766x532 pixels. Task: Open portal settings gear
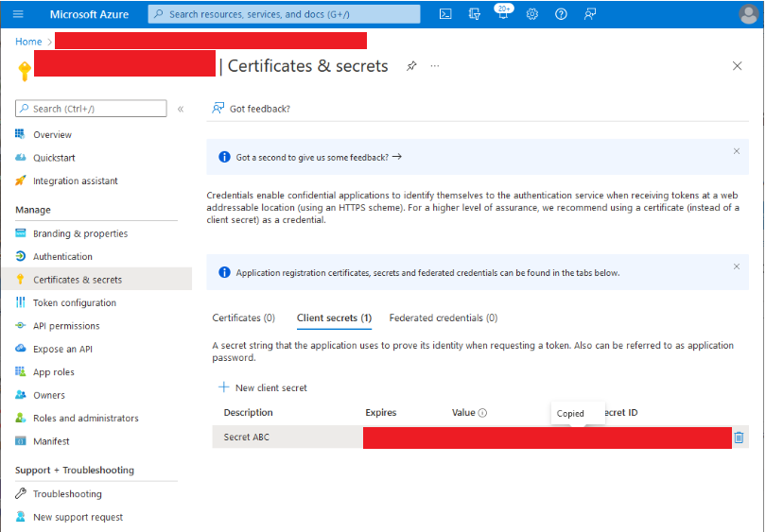(532, 14)
